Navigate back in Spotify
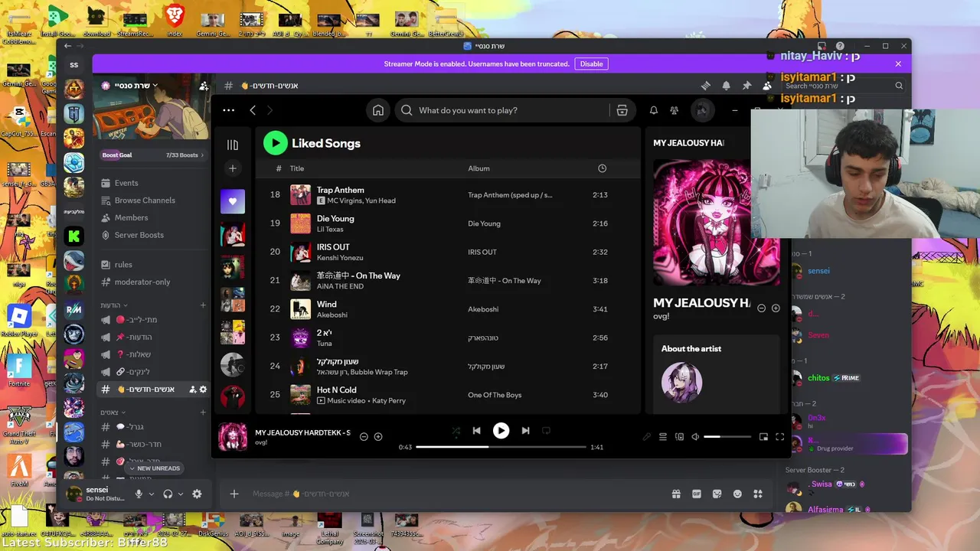Viewport: 980px width, 551px height. coord(253,110)
